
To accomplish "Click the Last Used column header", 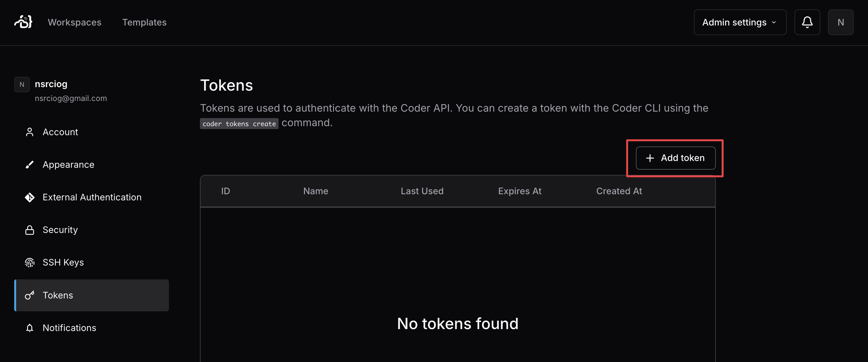I will pyautogui.click(x=422, y=191).
